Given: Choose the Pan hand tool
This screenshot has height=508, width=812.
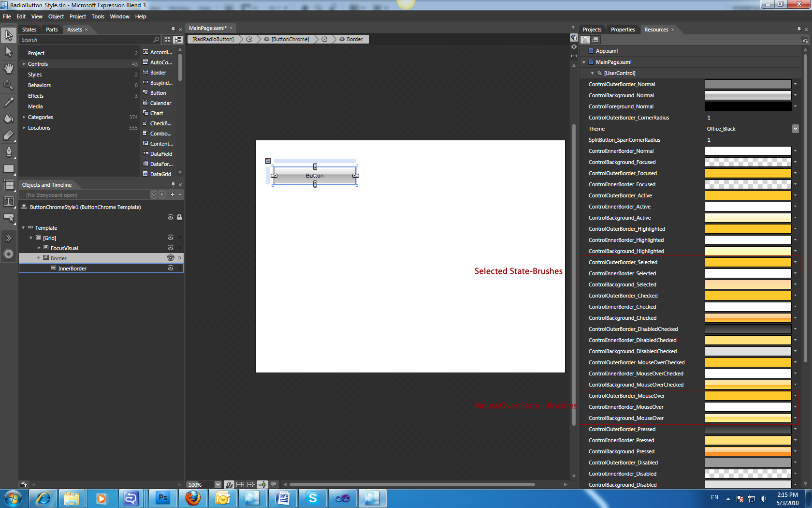Looking at the screenshot, I should (x=9, y=68).
